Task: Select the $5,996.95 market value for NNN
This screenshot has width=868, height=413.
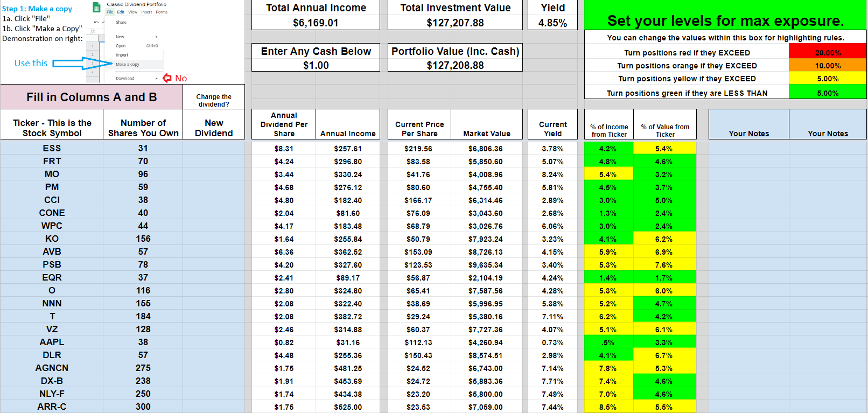Action: pos(487,304)
